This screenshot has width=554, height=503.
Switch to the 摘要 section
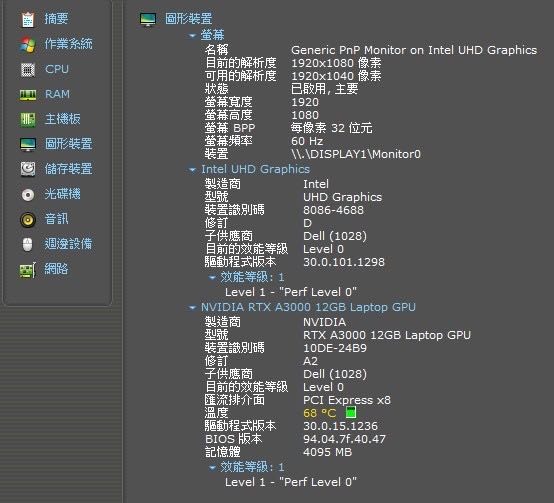tap(57, 19)
